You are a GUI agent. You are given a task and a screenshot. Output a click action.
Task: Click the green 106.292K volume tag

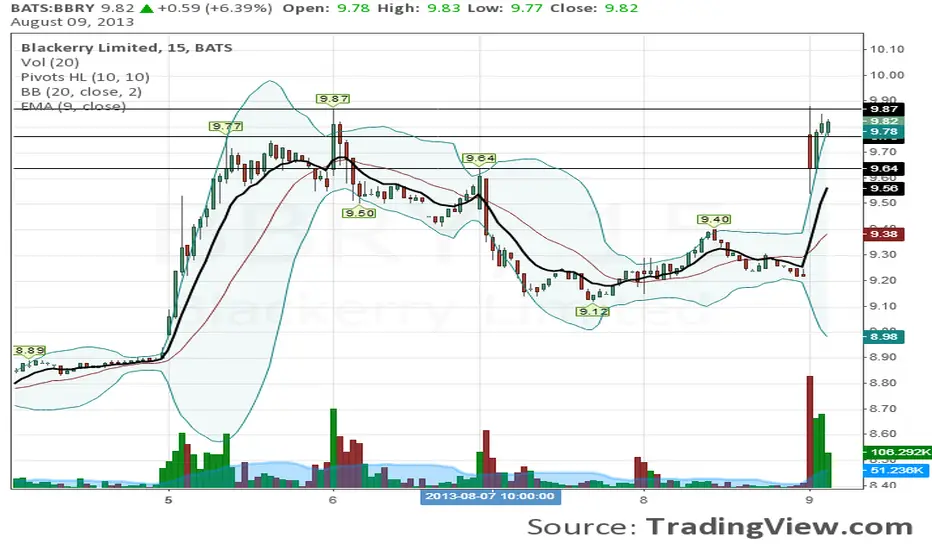898,452
